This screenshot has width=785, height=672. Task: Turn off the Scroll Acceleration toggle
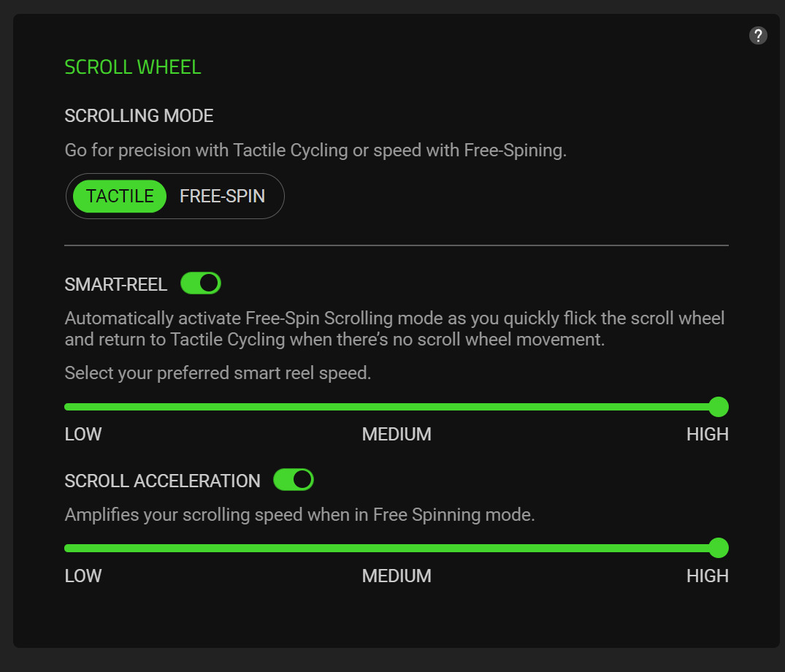point(294,480)
